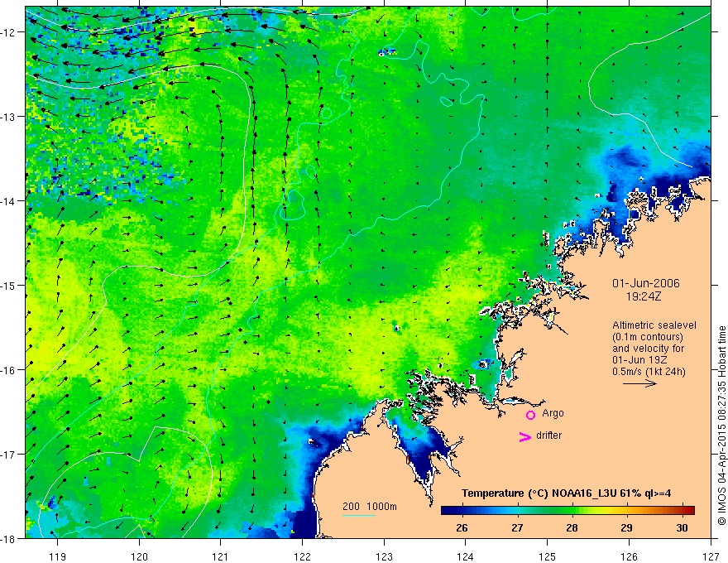
Task: Click the longitude axis label 120
Action: (x=139, y=556)
